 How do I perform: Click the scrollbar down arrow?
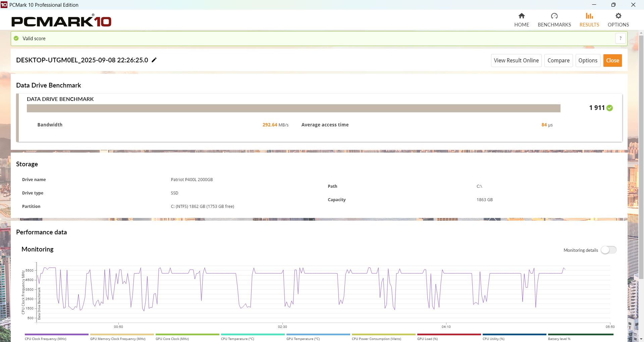(x=641, y=339)
